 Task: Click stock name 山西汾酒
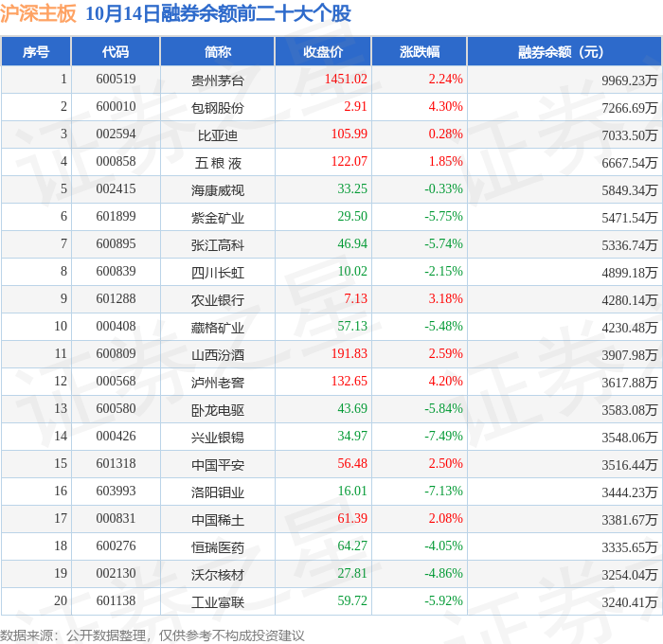(217, 355)
